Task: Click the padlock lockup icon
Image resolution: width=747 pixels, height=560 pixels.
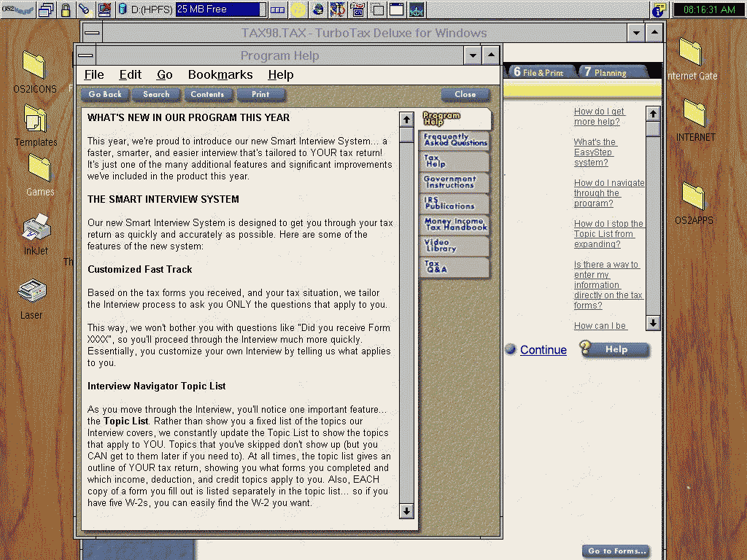Action: [66, 9]
